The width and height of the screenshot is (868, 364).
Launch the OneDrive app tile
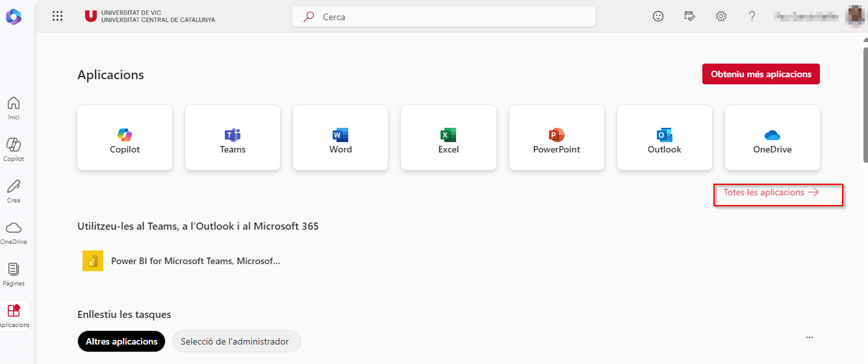click(x=772, y=138)
